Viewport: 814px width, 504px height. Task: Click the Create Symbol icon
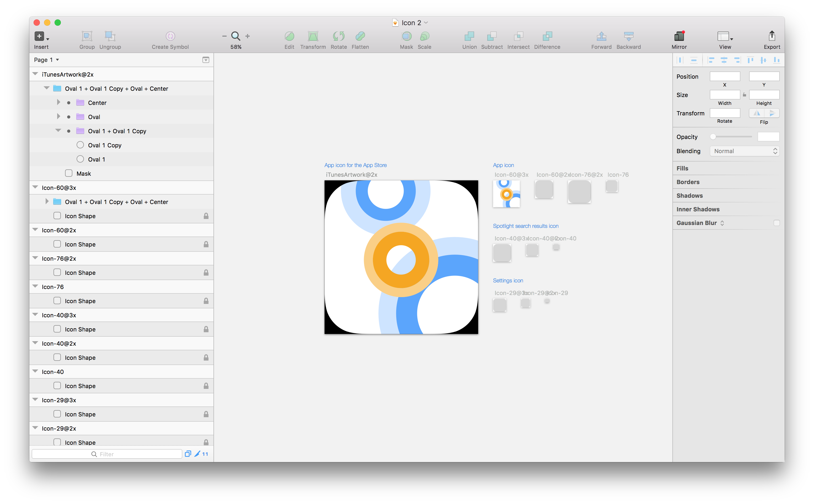(170, 36)
